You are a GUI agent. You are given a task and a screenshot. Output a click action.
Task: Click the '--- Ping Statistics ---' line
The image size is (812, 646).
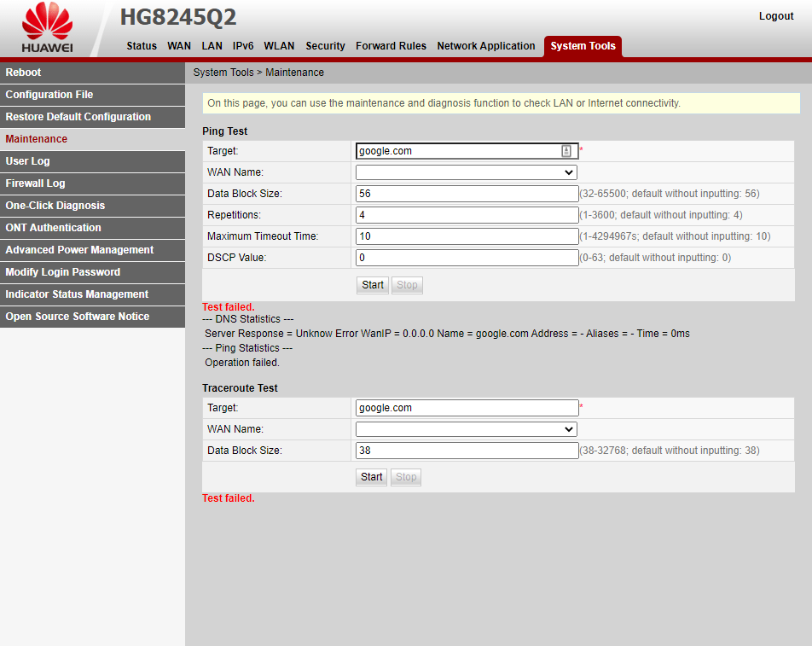point(247,348)
